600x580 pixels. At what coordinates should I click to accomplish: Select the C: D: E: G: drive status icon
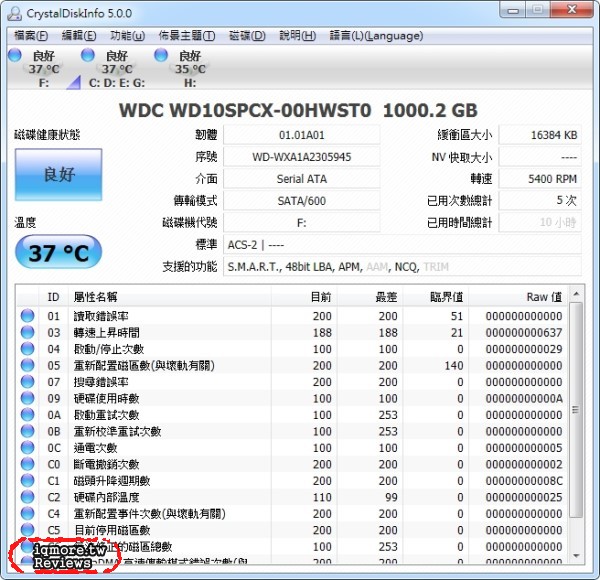tap(88, 55)
